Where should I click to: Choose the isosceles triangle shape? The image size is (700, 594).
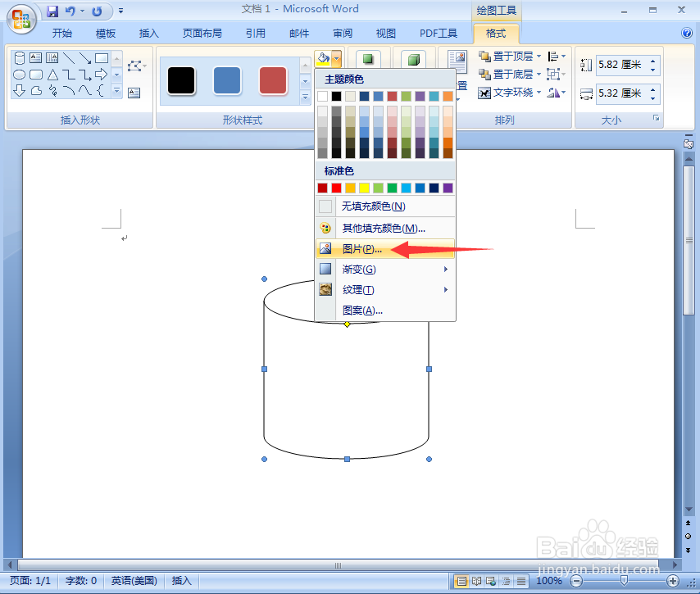point(52,75)
